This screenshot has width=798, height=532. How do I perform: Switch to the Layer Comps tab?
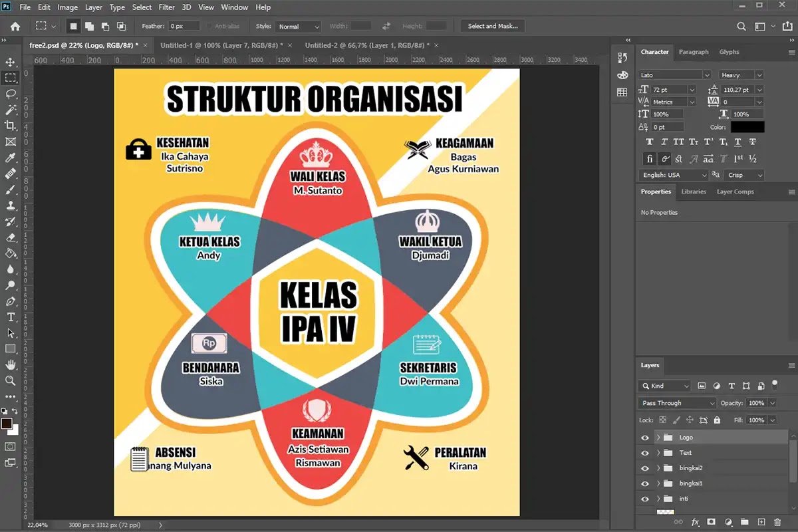[x=735, y=192]
